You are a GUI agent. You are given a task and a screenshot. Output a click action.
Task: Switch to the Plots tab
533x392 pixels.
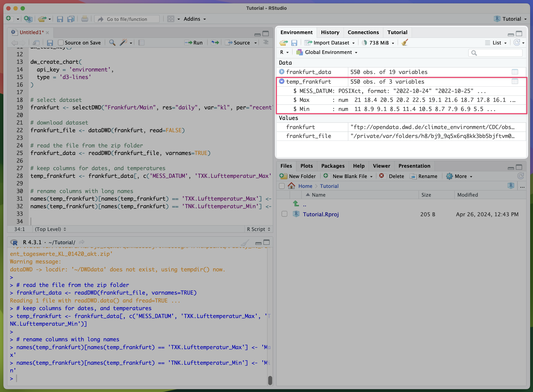click(x=307, y=166)
